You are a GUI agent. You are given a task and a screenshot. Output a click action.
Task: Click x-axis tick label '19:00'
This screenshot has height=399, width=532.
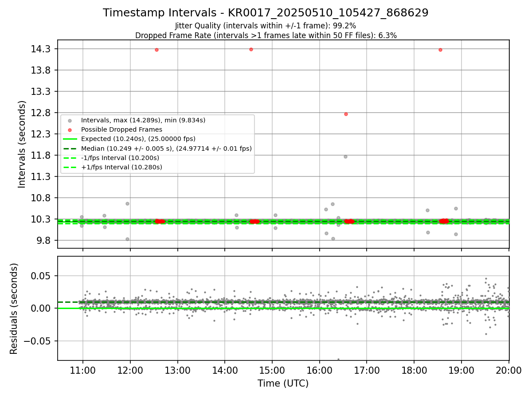(x=462, y=371)
